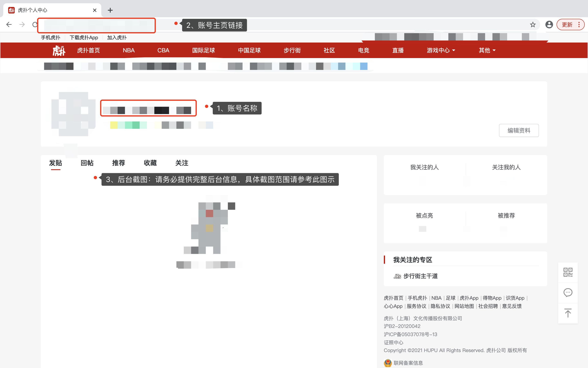Open 我关注的人 list

[x=424, y=167]
